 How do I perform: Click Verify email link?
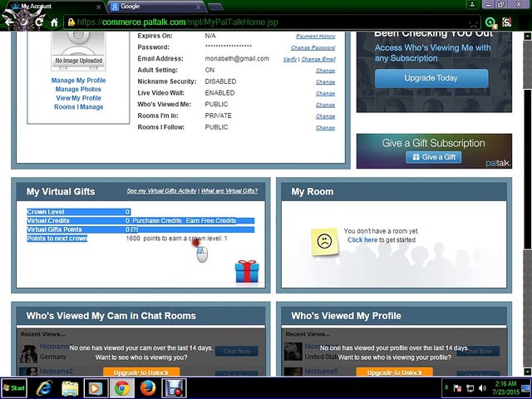[x=290, y=59]
